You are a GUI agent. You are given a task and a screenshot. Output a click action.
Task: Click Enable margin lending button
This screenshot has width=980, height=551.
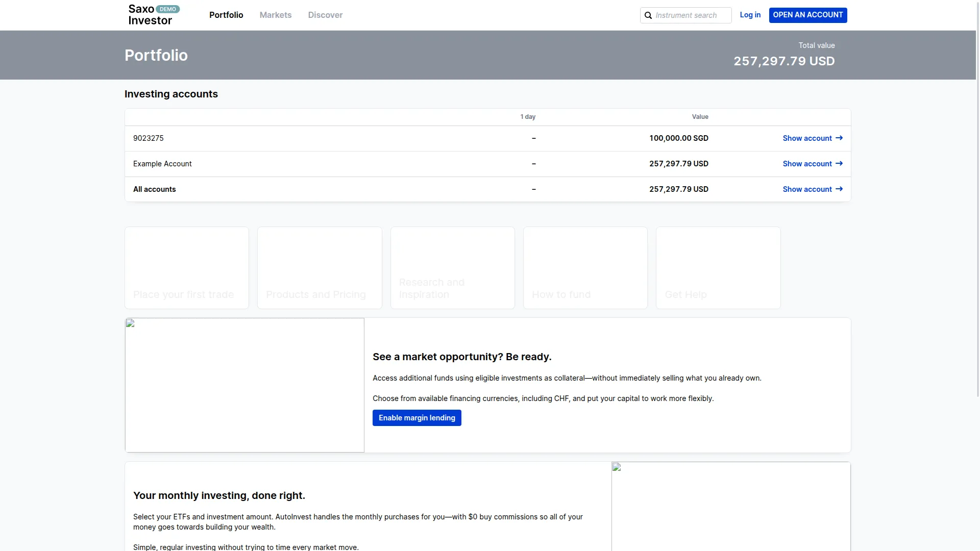click(417, 418)
